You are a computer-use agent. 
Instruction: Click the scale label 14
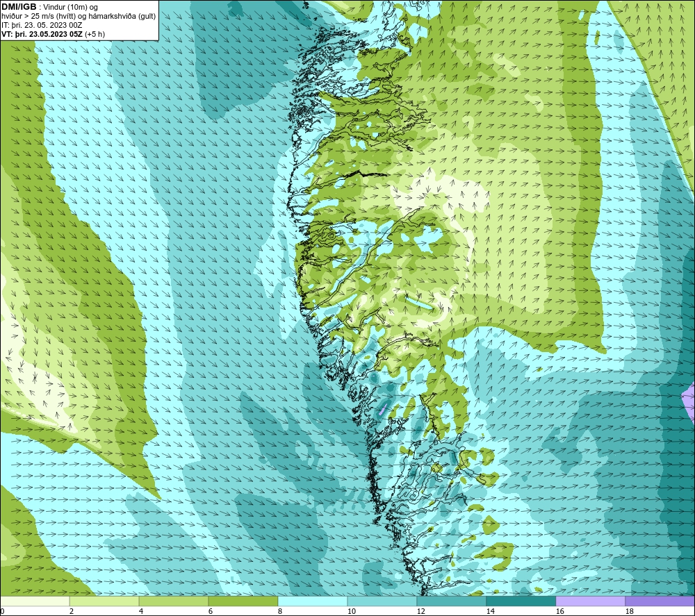pyautogui.click(x=490, y=611)
